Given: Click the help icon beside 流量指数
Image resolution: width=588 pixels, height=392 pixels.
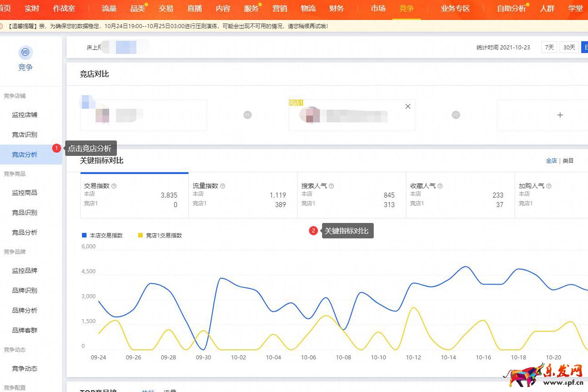Looking at the screenshot, I should tap(223, 186).
